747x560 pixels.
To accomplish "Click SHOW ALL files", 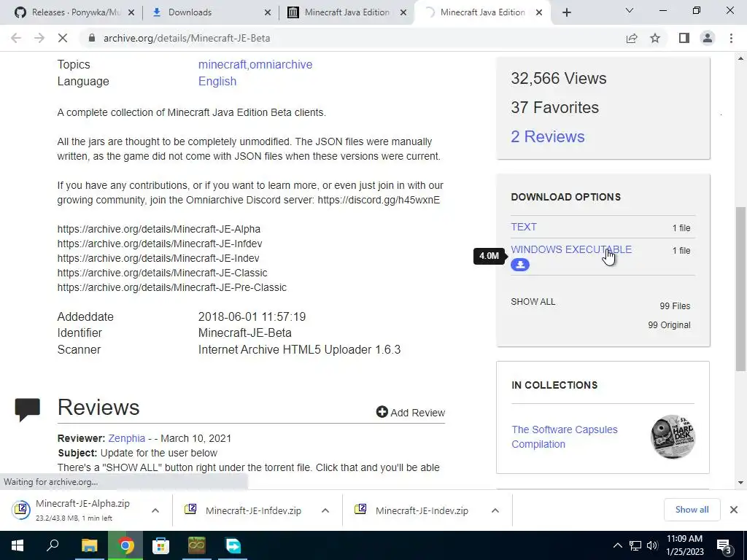I will click(x=533, y=302).
